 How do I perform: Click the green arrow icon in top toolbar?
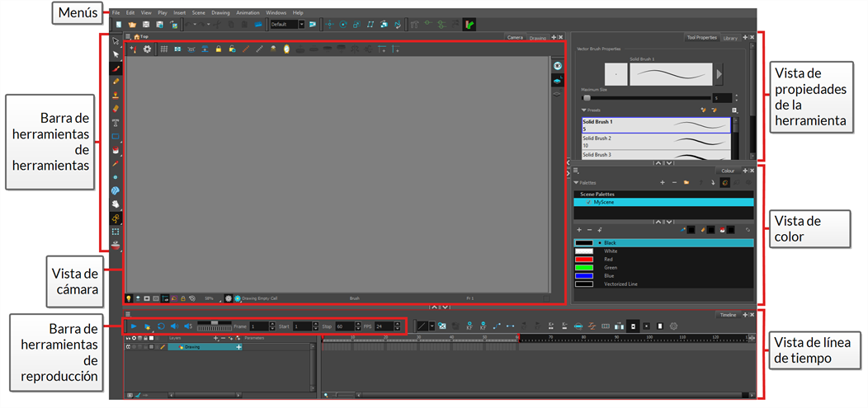click(x=469, y=25)
